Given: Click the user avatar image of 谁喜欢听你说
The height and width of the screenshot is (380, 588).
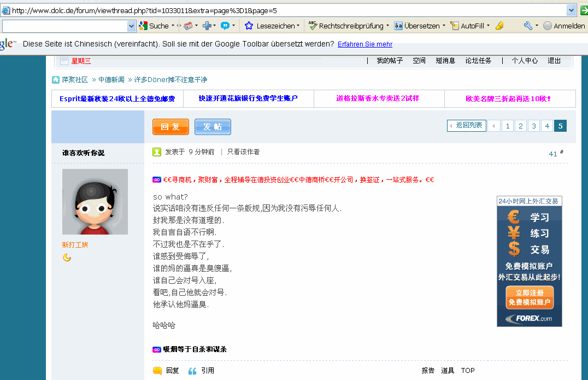Looking at the screenshot, I should pyautogui.click(x=95, y=202).
